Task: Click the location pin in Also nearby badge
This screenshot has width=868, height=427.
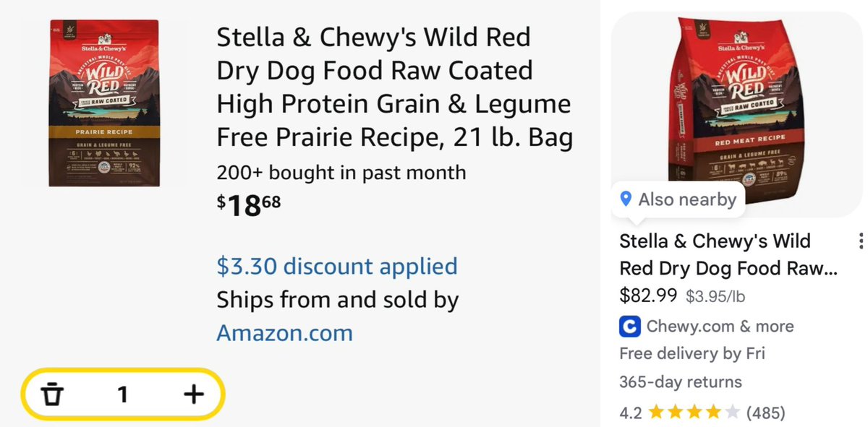Action: tap(626, 199)
